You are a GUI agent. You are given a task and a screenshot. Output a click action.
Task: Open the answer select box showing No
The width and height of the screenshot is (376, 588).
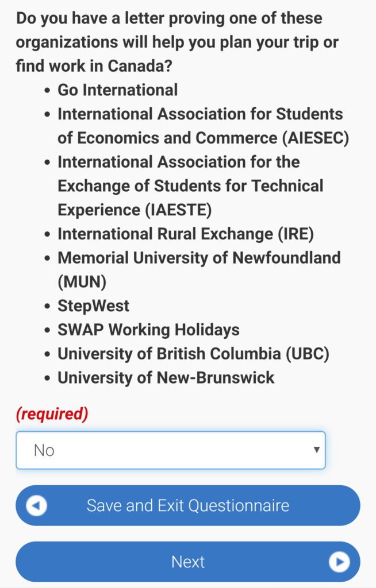coord(170,450)
